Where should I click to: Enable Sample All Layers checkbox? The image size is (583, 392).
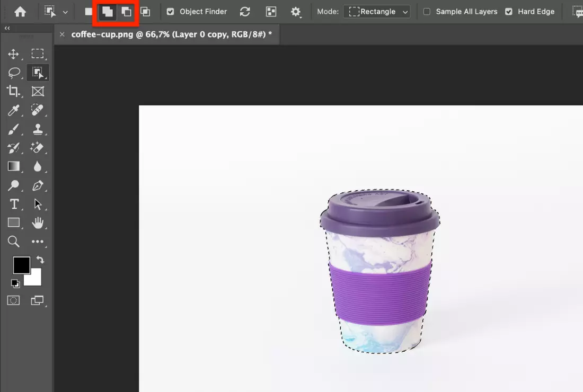[x=427, y=12]
